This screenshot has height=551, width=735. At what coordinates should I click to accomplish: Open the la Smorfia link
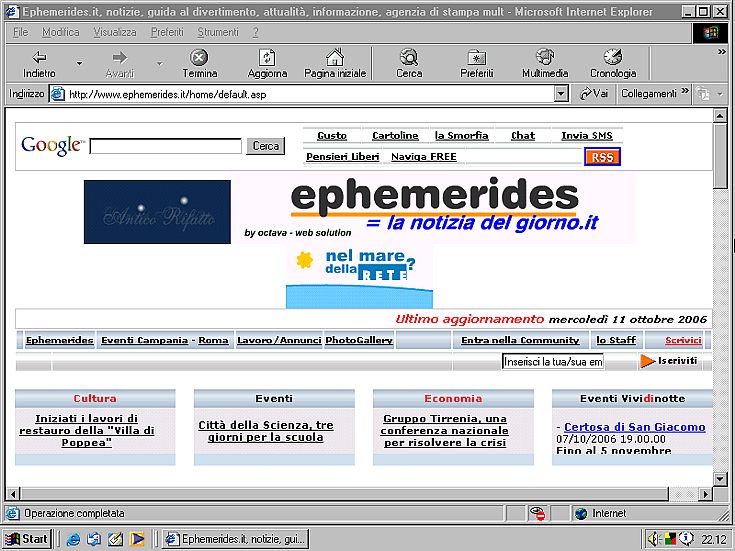(x=462, y=136)
